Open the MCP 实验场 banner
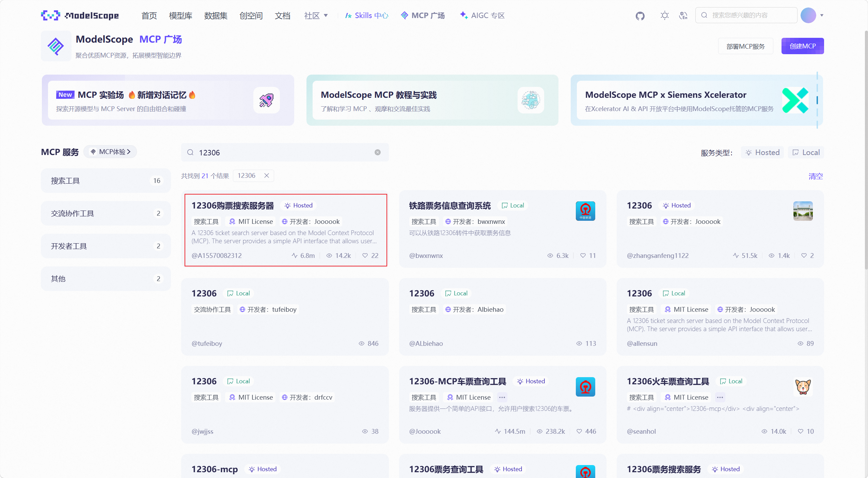Image resolution: width=868 pixels, height=478 pixels. point(168,100)
